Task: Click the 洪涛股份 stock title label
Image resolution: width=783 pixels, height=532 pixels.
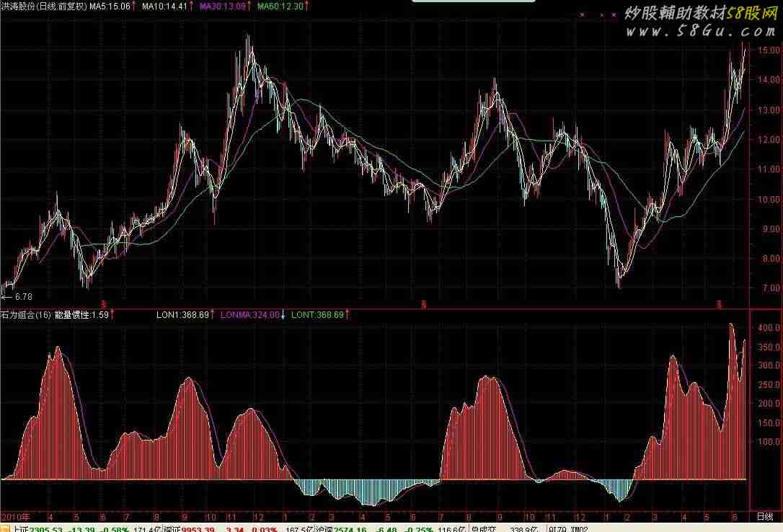Action: pos(19,6)
